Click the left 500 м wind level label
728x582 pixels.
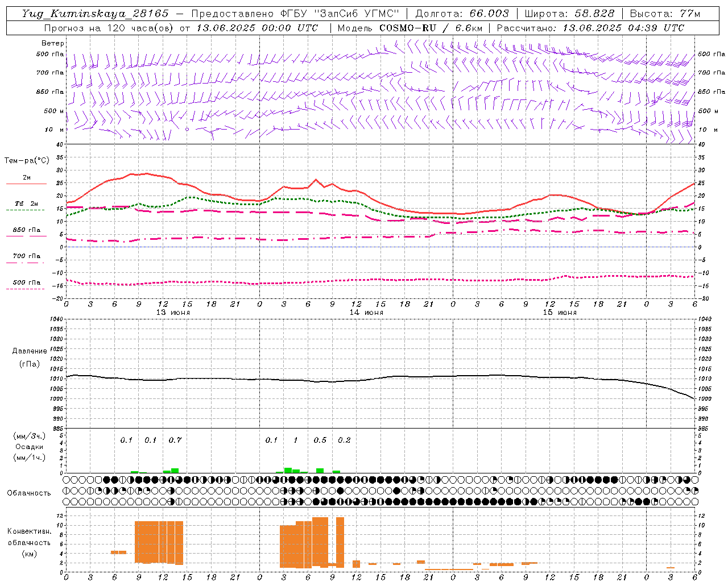[54, 111]
